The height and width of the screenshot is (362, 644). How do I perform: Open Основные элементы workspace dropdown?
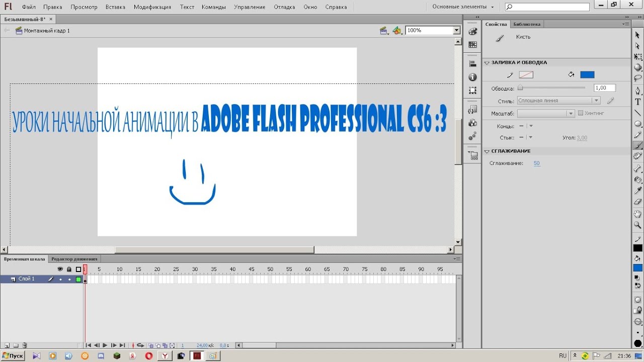click(x=463, y=7)
